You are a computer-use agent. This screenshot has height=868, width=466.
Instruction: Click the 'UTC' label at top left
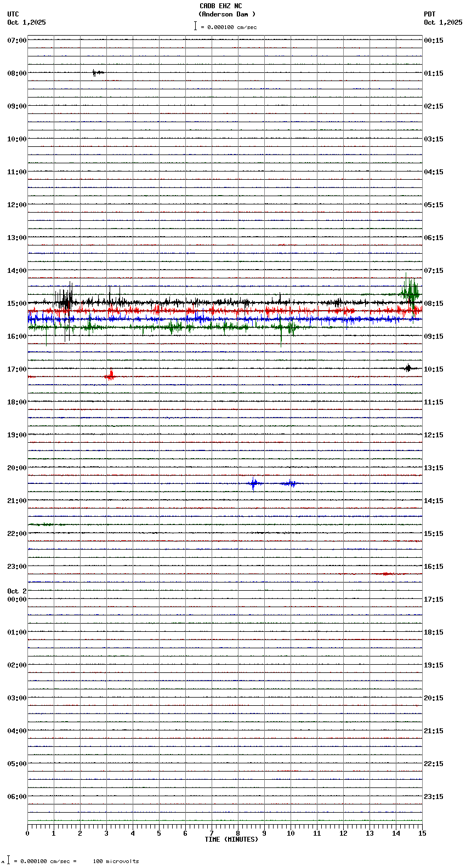click(x=13, y=14)
